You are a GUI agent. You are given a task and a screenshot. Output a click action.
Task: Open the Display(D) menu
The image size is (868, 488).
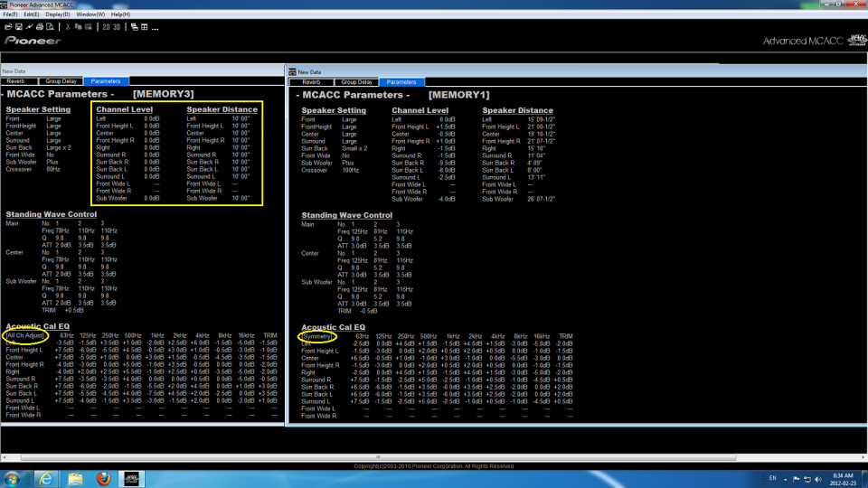click(x=58, y=14)
